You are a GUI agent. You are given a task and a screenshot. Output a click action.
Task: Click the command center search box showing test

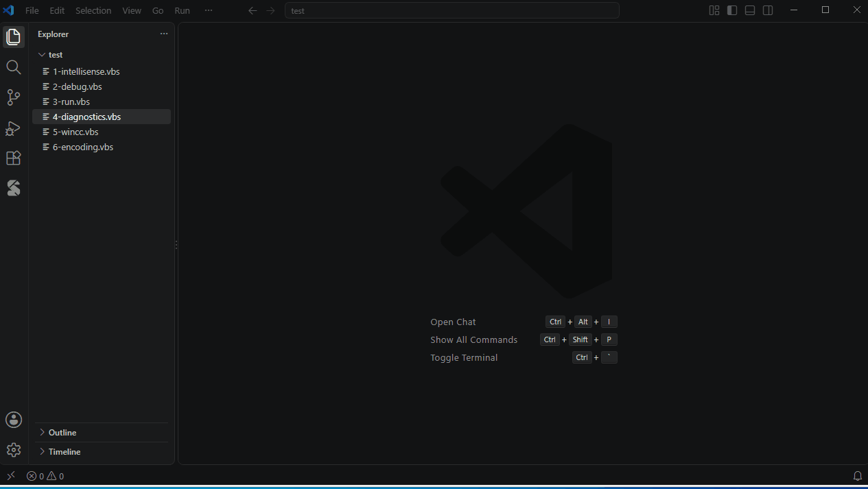451,10
